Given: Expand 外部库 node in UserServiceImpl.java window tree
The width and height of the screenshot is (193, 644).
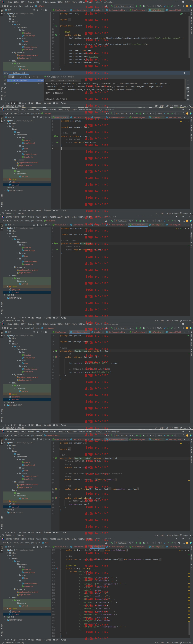Looking at the screenshot, I should pos(5,509).
